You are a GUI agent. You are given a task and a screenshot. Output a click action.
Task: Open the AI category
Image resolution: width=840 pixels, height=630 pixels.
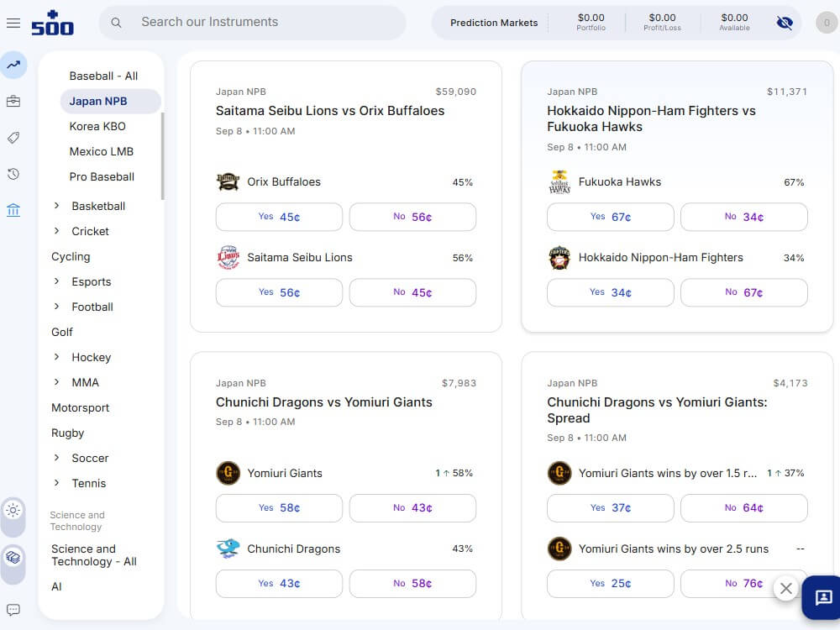56,586
